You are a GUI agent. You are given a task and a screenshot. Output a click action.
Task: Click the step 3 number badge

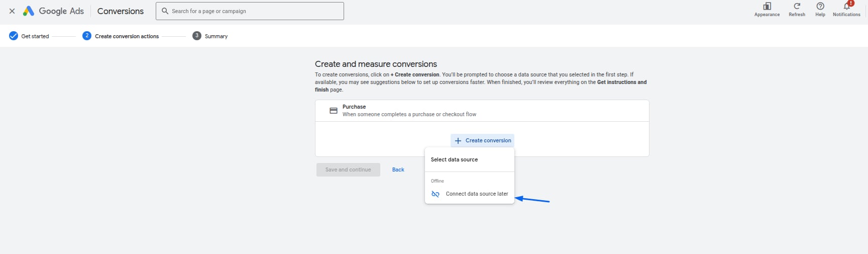pos(197,36)
